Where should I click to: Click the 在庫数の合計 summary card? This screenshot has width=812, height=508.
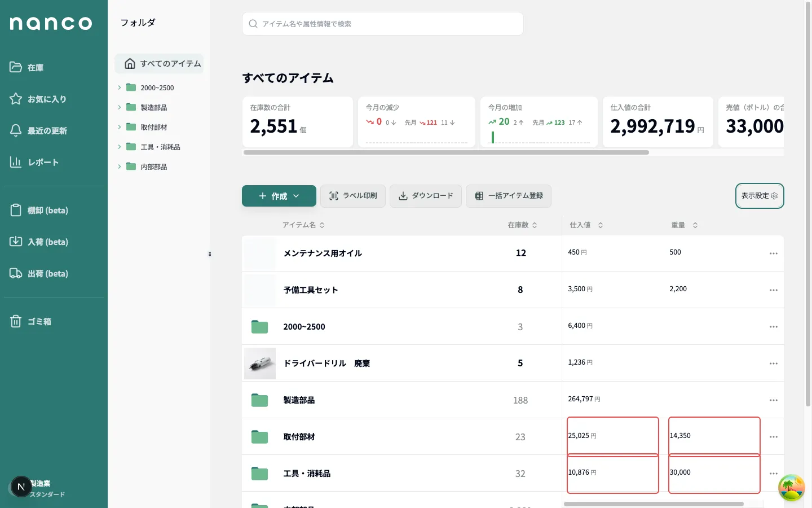(x=298, y=122)
